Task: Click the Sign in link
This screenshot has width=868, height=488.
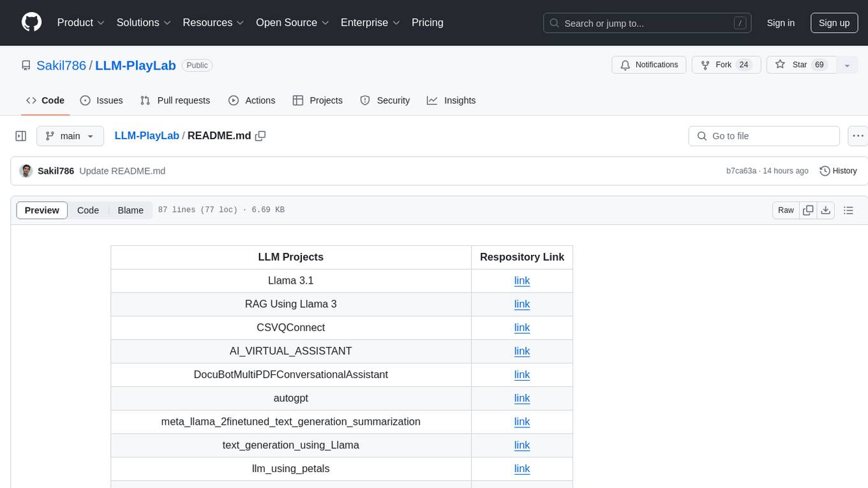Action: point(781,23)
